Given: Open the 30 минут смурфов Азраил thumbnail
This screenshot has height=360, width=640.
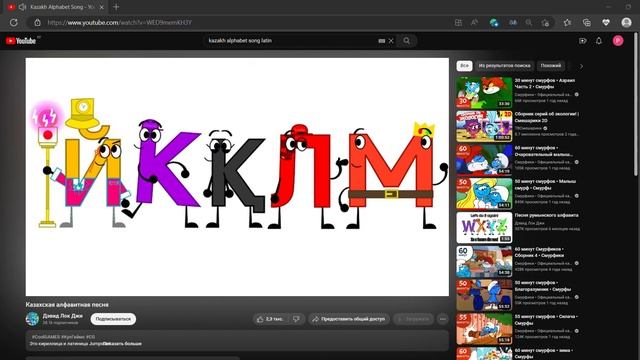Looking at the screenshot, I should click(484, 92).
